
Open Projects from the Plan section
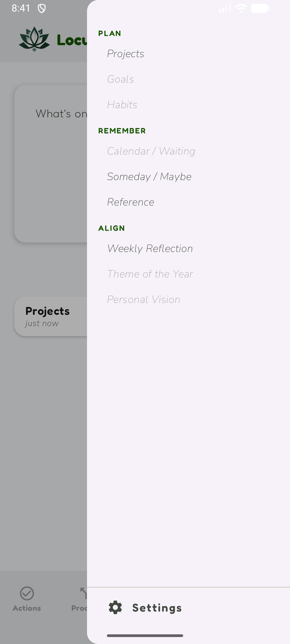click(x=126, y=54)
